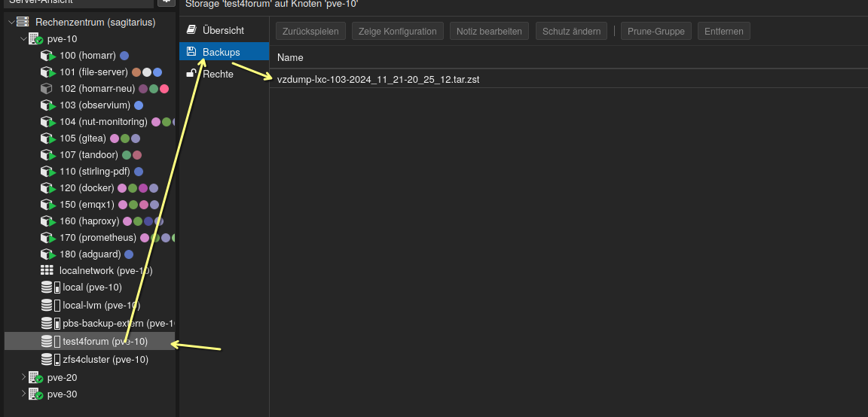
Task: Click Notiz bearbeiten button
Action: [x=489, y=31]
